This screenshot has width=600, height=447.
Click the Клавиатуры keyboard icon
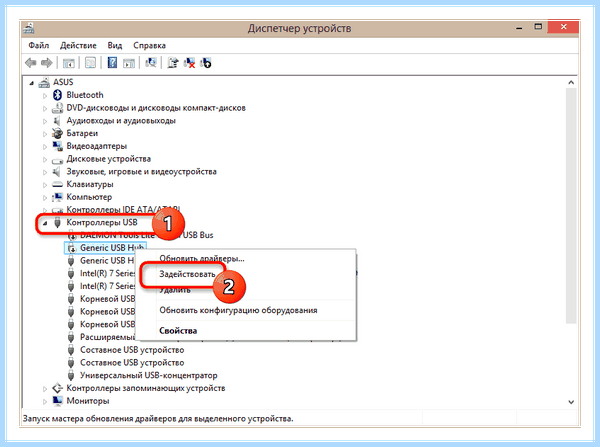click(x=57, y=184)
